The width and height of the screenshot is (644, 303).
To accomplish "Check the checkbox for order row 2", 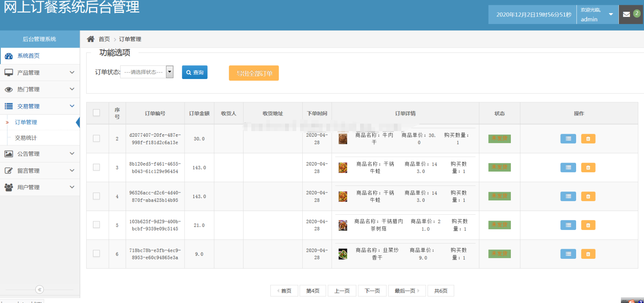I will 96,139.
